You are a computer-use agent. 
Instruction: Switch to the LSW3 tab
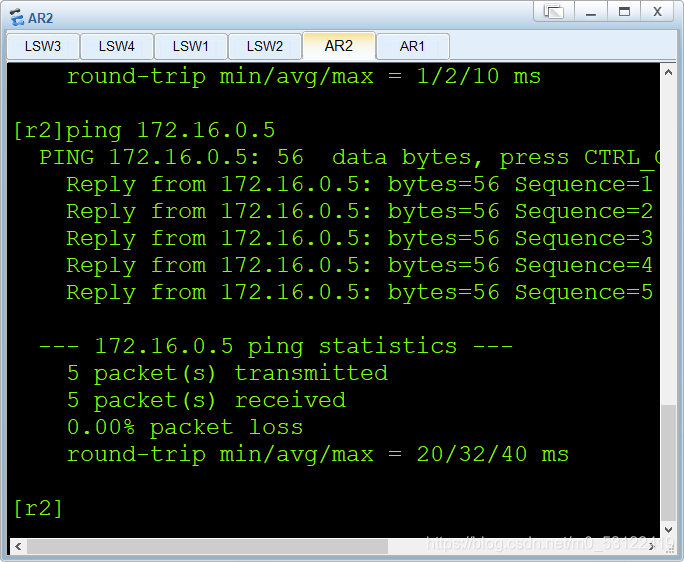pos(43,46)
